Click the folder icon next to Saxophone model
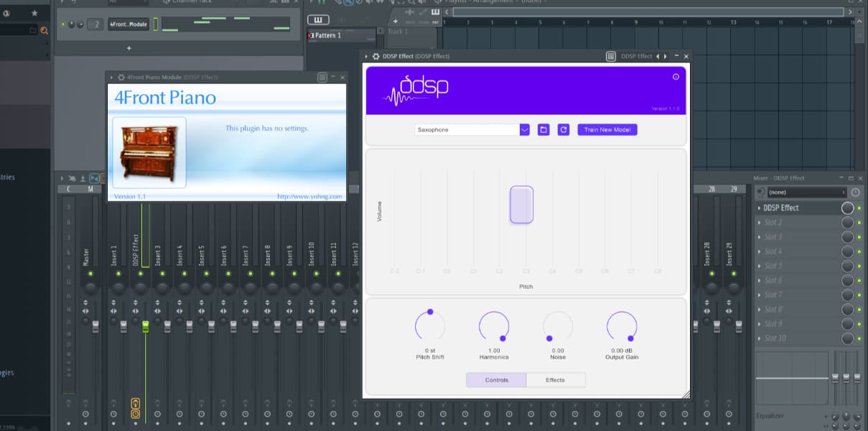Screen dimensions: 868x431 [543, 130]
